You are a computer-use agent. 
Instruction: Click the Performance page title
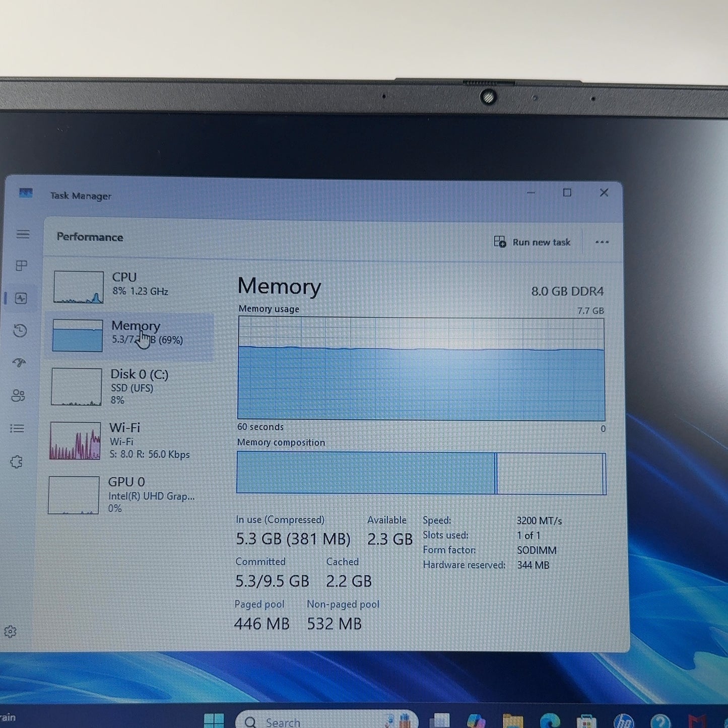[x=90, y=237]
